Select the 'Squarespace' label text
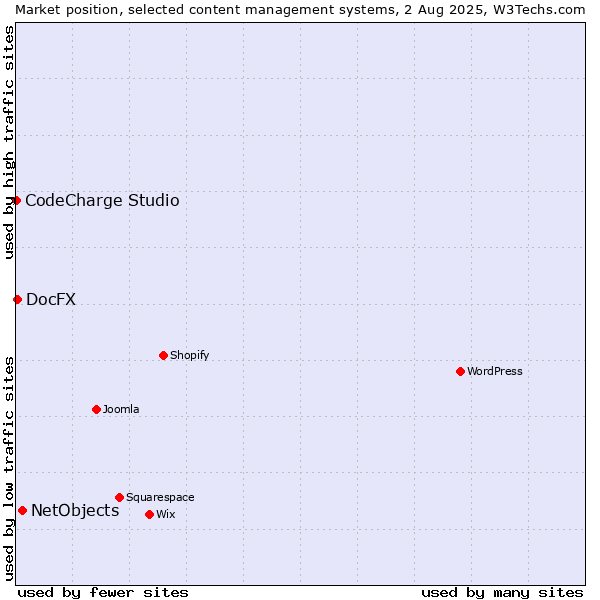600x600 pixels. point(160,497)
